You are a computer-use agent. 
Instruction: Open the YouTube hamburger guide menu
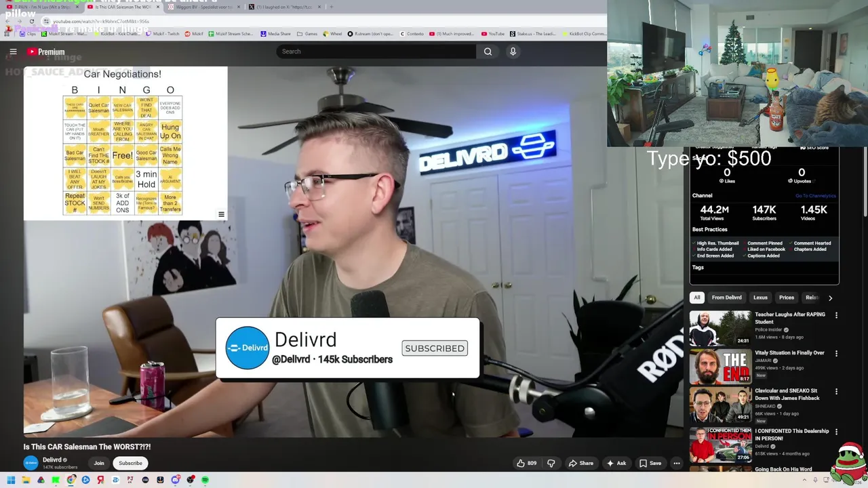click(13, 52)
